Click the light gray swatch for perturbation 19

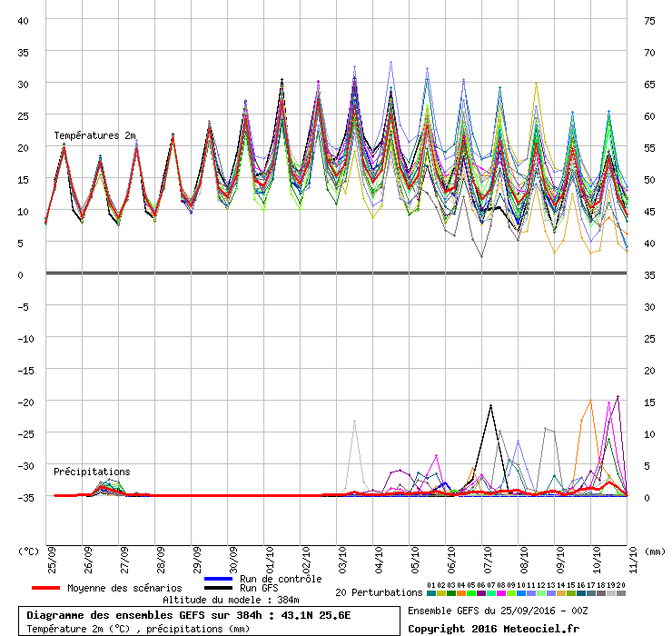coord(611,593)
